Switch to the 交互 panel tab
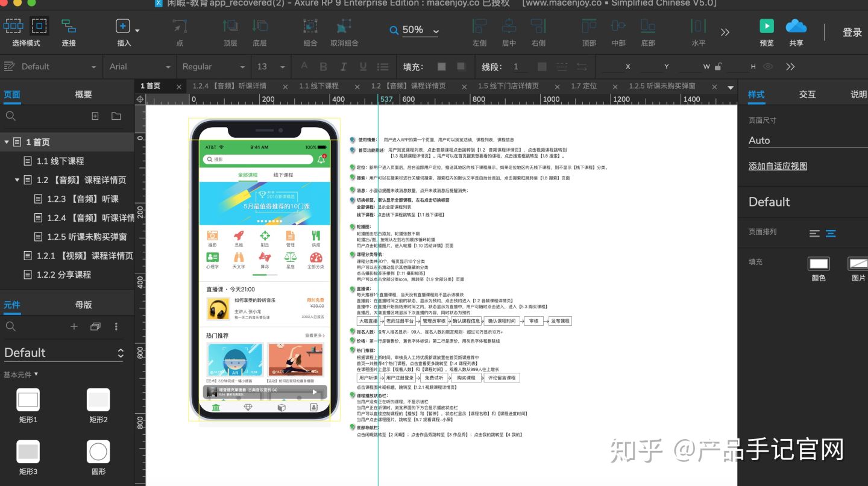Image resolution: width=868 pixels, height=486 pixels. 808,95
